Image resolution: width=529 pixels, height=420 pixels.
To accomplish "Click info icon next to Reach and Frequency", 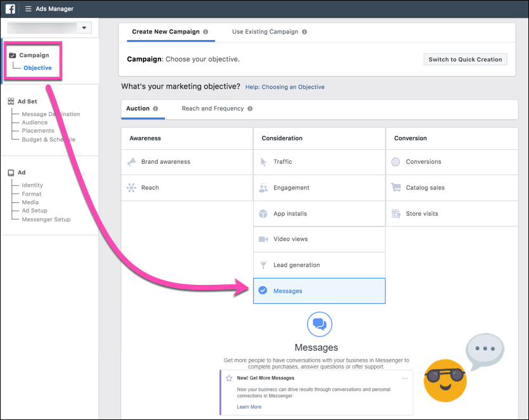I will pyautogui.click(x=250, y=108).
